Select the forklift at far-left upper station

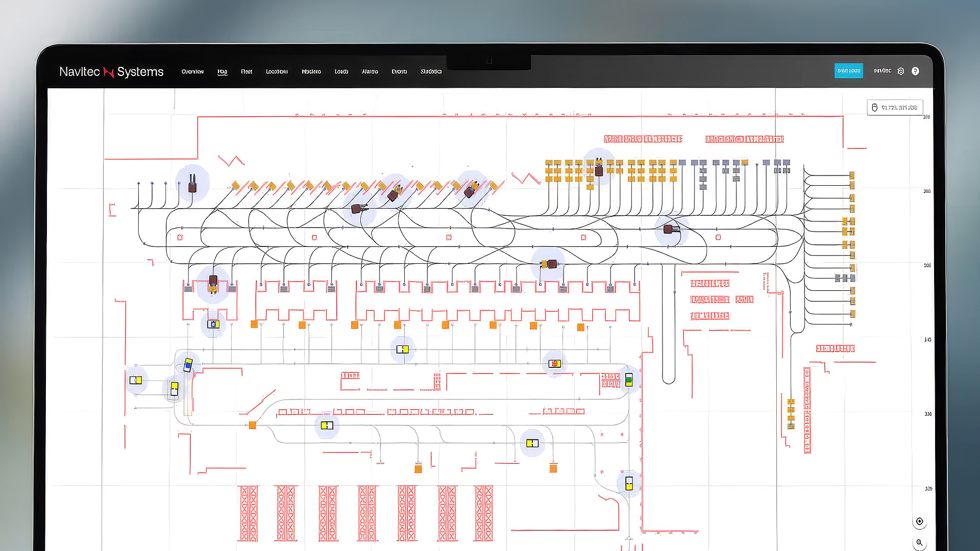(x=192, y=184)
